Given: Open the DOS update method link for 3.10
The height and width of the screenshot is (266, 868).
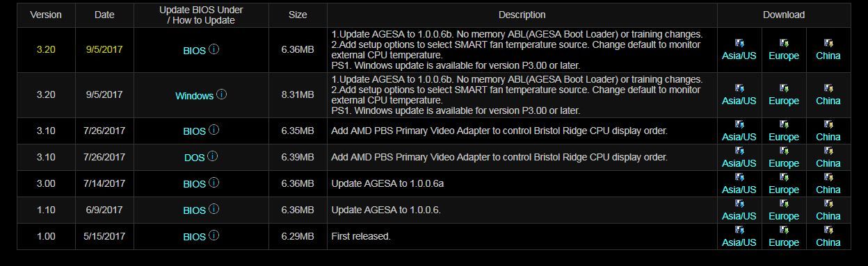Looking at the screenshot, I should 194,158.
